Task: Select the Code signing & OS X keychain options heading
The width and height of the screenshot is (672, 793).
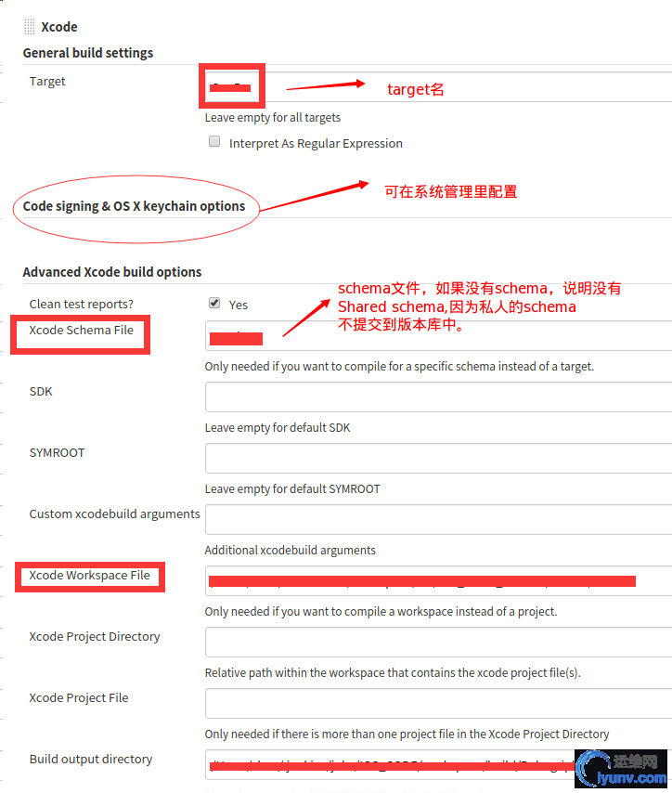Action: tap(134, 206)
